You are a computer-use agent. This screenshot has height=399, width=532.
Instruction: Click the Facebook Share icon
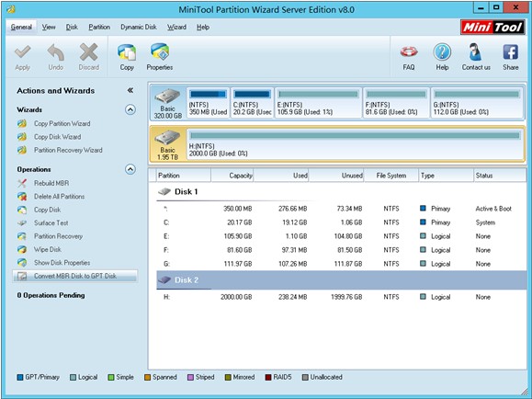510,52
